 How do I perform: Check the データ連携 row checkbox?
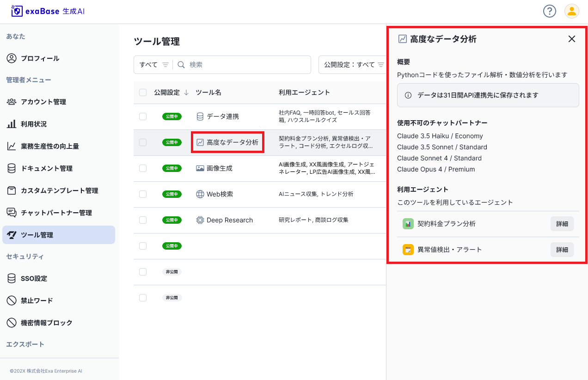tap(143, 116)
